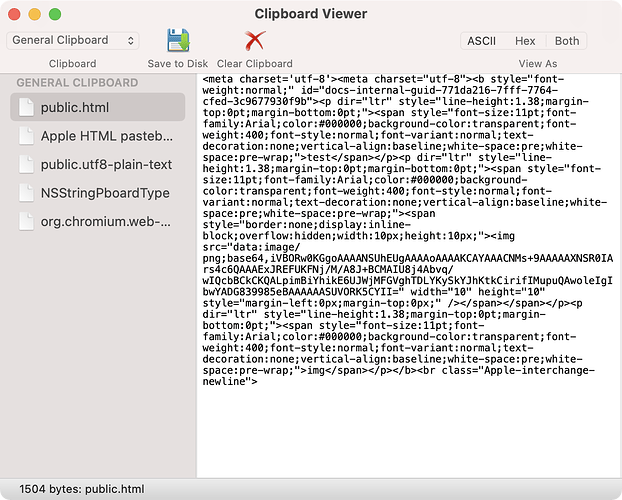The height and width of the screenshot is (500, 622).
Task: Click the 'View As' toolbar label
Action: coord(538,63)
